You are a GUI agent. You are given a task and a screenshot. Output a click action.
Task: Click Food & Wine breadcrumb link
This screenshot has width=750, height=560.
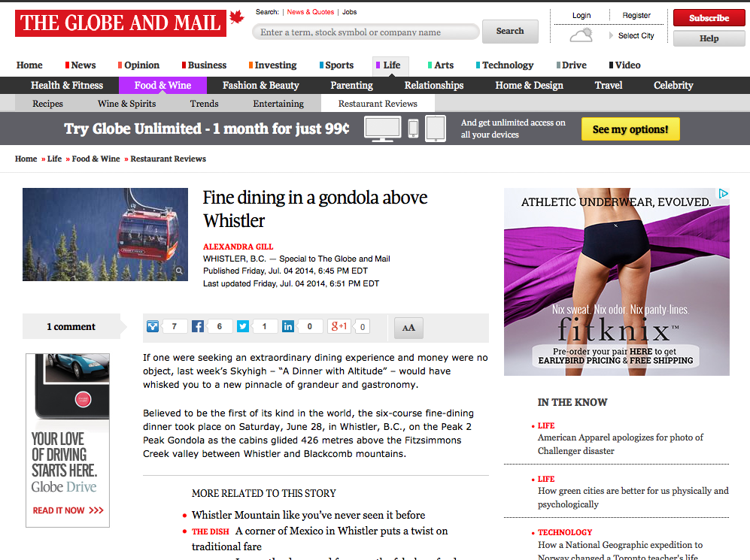96,159
